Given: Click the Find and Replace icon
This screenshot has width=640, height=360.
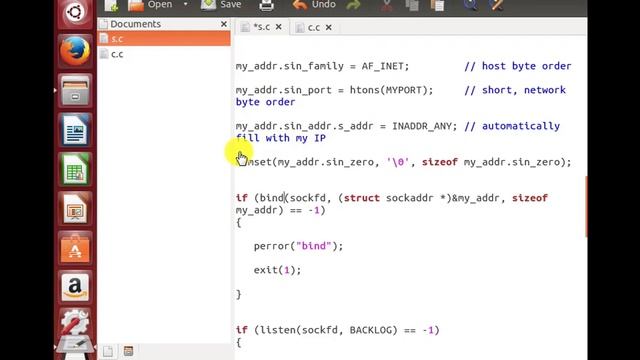Looking at the screenshot, I should pos(496,5).
